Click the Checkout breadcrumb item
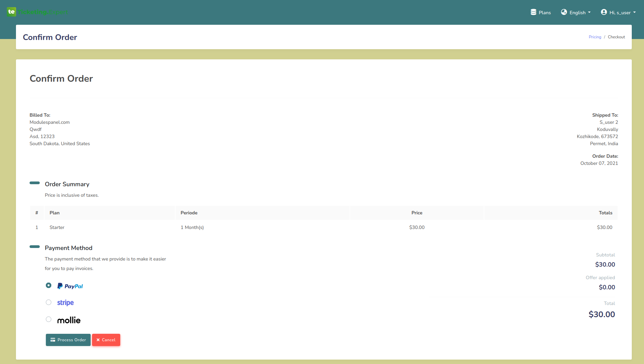This screenshot has width=644, height=364. pyautogui.click(x=616, y=37)
